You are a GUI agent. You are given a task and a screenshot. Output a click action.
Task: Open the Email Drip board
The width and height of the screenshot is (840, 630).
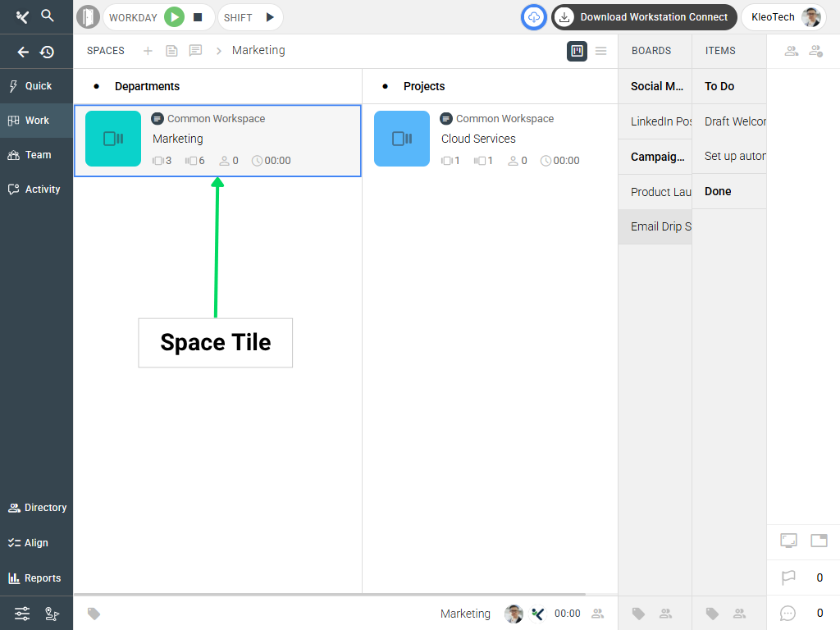[x=660, y=226]
